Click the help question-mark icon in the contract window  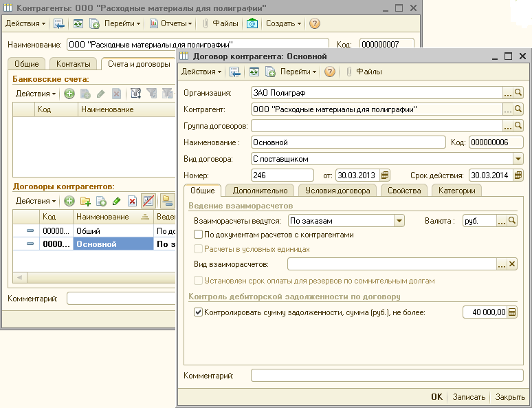coord(330,72)
